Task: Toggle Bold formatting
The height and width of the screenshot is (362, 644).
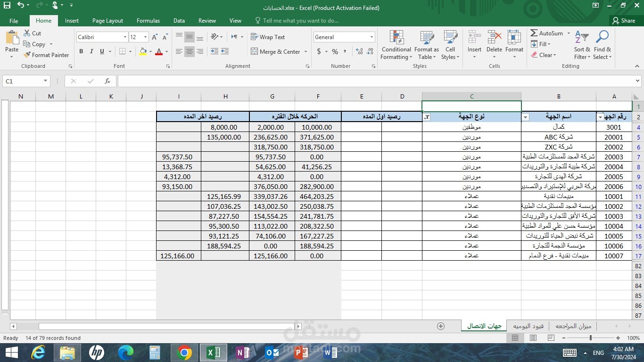Action: 81,51
